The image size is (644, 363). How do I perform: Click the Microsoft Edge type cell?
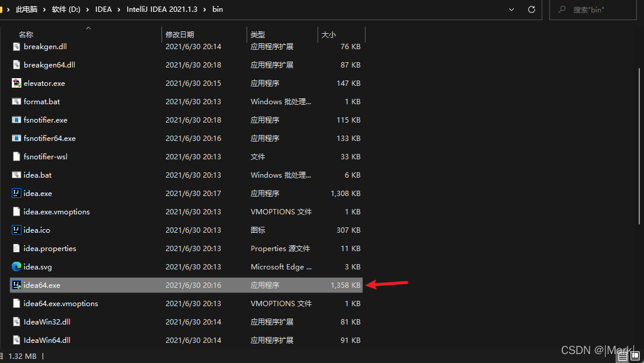pyautogui.click(x=281, y=267)
